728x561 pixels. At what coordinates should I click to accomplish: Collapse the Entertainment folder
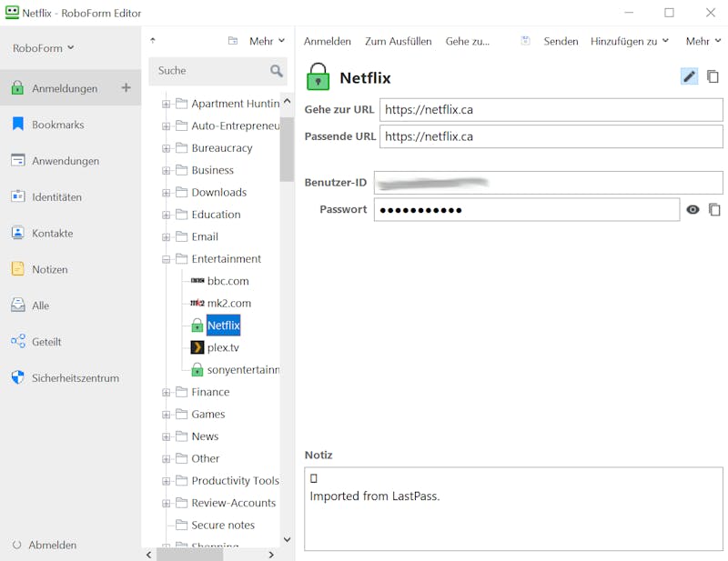tap(166, 259)
